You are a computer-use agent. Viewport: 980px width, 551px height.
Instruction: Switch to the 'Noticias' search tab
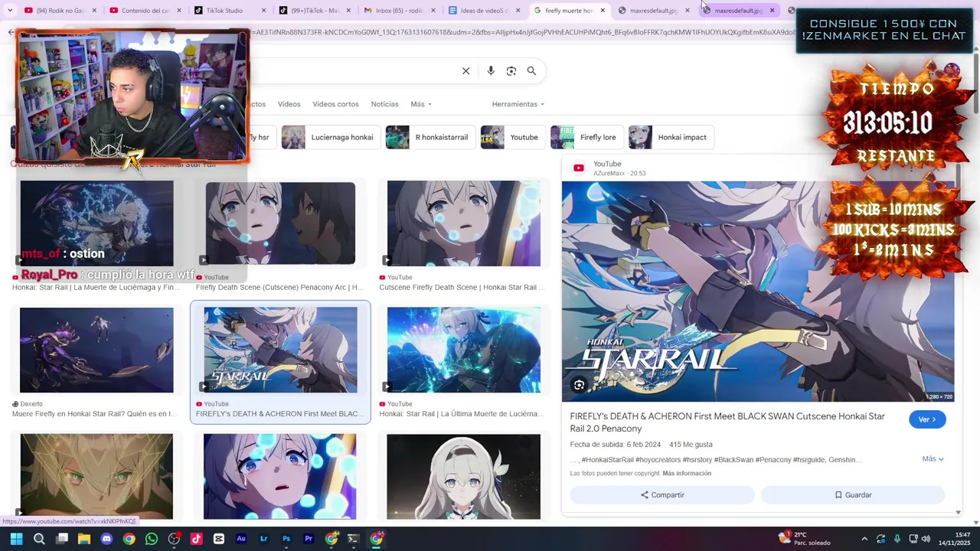384,104
